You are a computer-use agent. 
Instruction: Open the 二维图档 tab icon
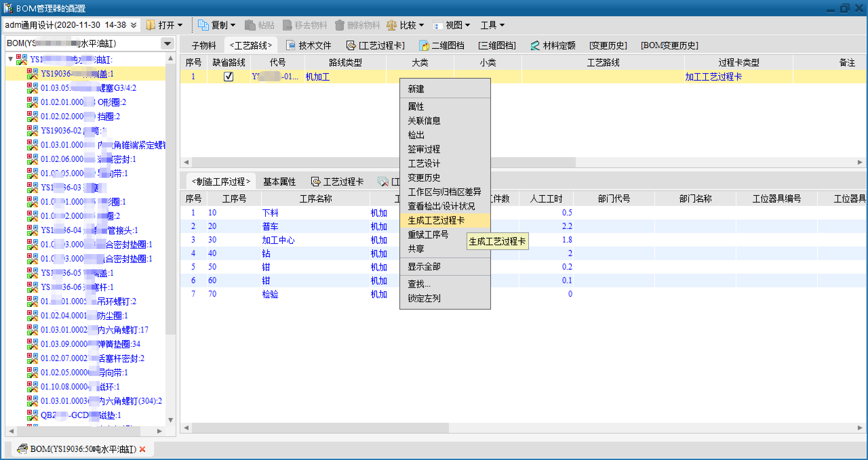(424, 45)
